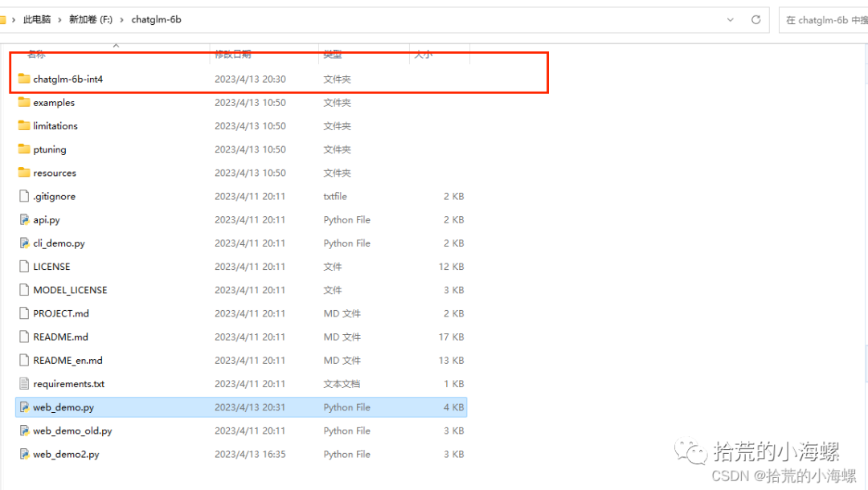
Task: Go to 此电脑 in breadcrumb path
Action: coord(37,19)
